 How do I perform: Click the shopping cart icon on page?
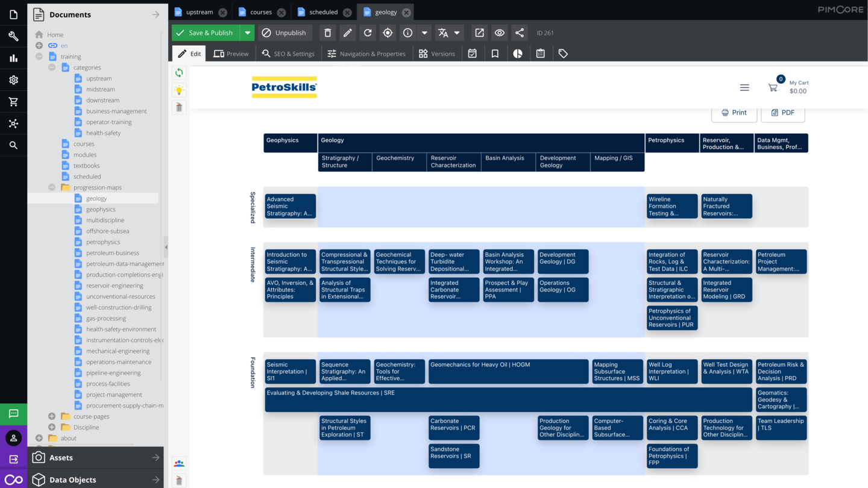pos(773,87)
